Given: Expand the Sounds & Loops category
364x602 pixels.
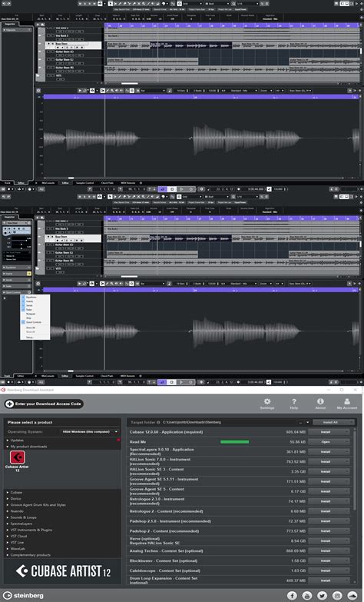Looking at the screenshot, I should tap(7, 517).
